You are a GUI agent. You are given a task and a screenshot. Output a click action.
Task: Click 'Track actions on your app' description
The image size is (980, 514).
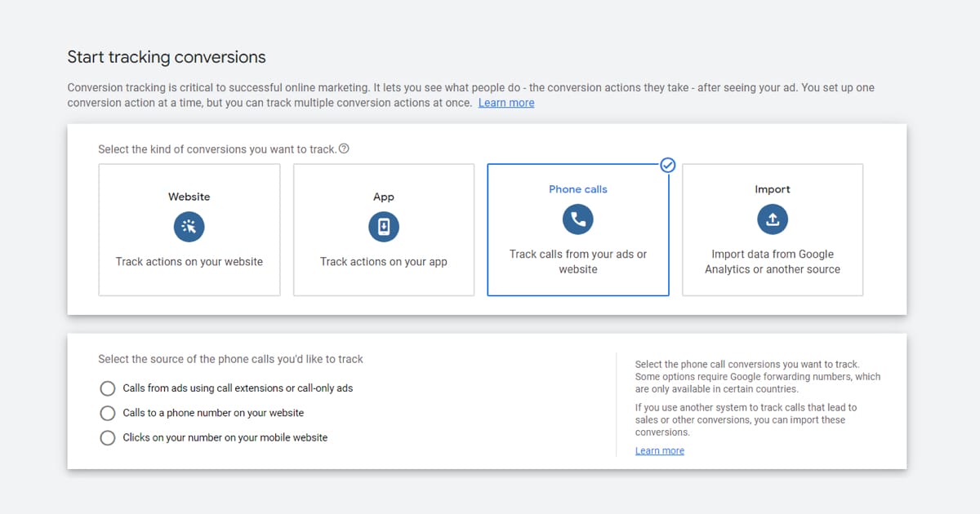coord(384,262)
